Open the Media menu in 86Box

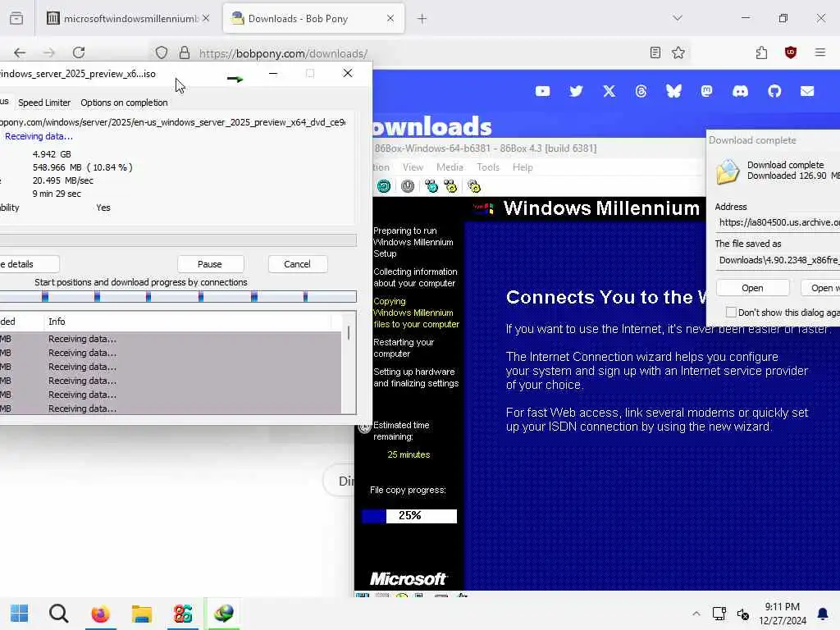pyautogui.click(x=450, y=167)
